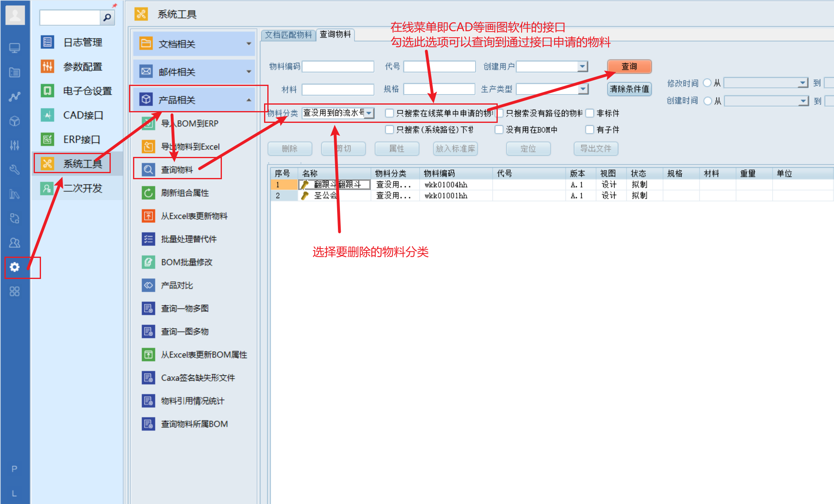
Task: Open the cube sidebar icon
Action: (15, 121)
